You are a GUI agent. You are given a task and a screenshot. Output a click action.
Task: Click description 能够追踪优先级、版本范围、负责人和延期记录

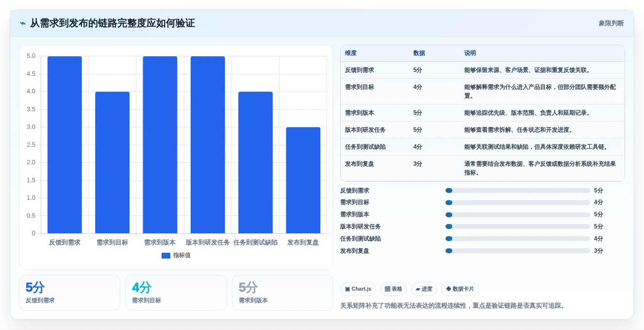[x=528, y=113]
